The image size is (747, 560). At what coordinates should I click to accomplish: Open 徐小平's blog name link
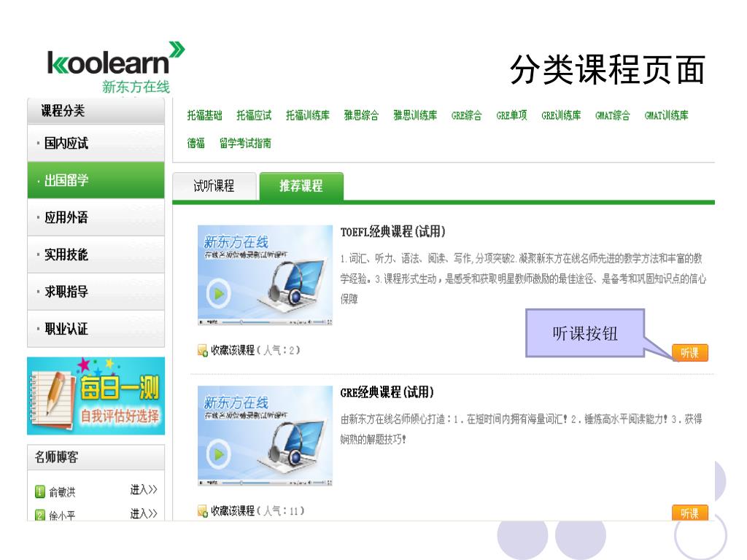point(62,516)
